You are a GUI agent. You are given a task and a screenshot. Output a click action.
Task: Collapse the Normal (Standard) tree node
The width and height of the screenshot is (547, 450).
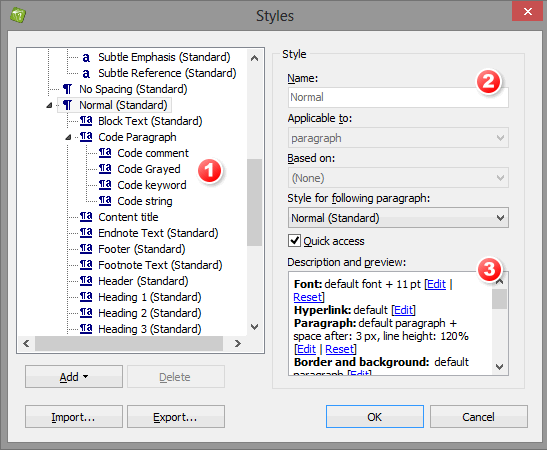[x=49, y=105]
